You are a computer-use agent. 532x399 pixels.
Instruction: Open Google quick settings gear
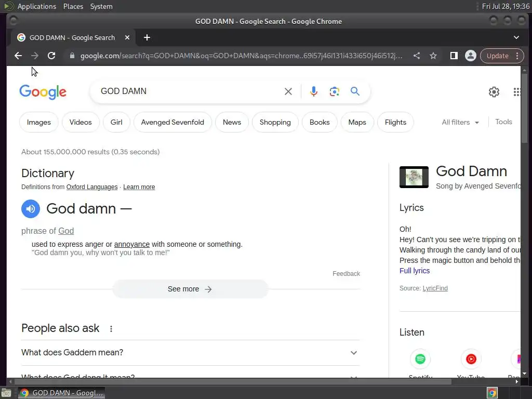click(x=494, y=91)
